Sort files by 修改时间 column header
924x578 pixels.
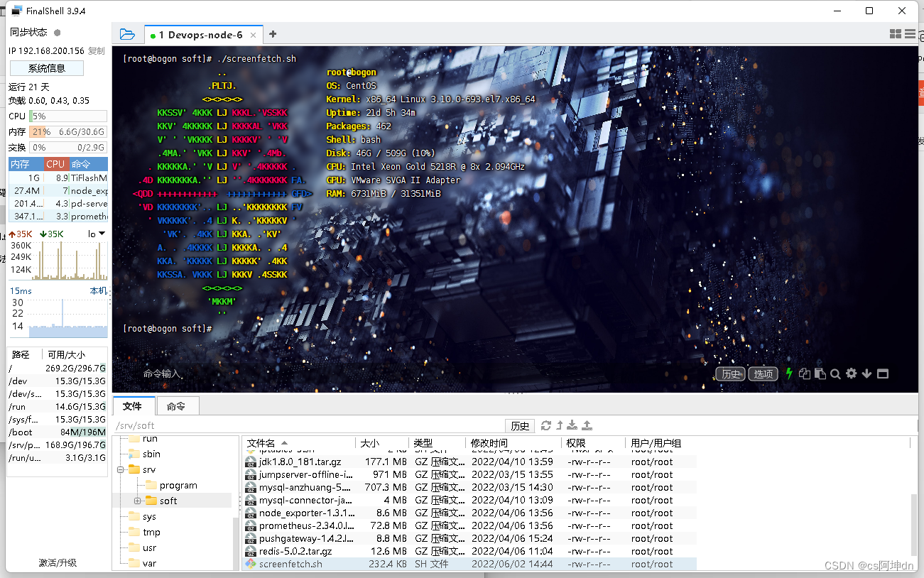[x=513, y=443]
